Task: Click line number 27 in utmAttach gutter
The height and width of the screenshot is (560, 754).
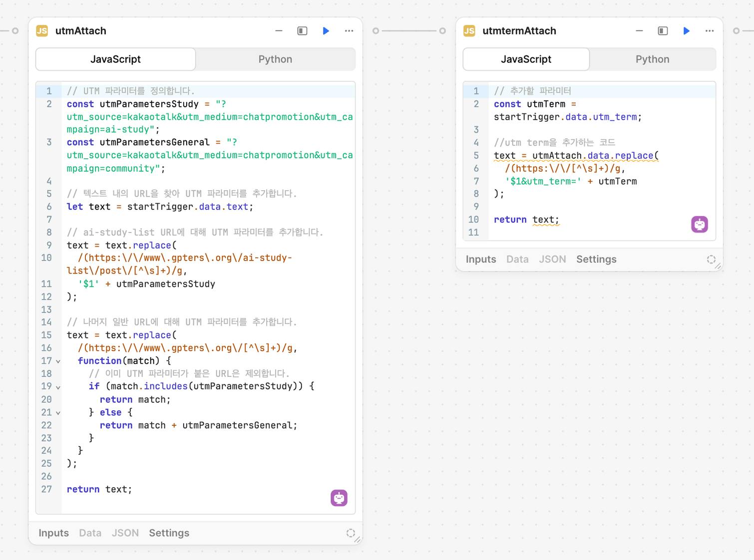Action: tap(46, 490)
